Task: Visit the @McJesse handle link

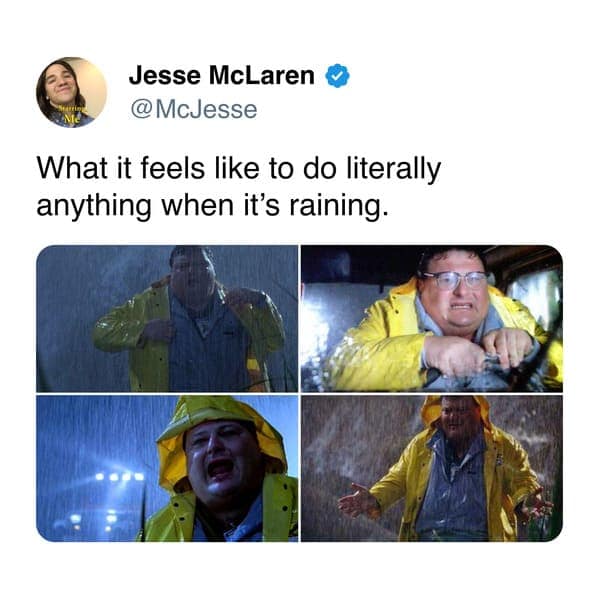Action: coord(193,110)
